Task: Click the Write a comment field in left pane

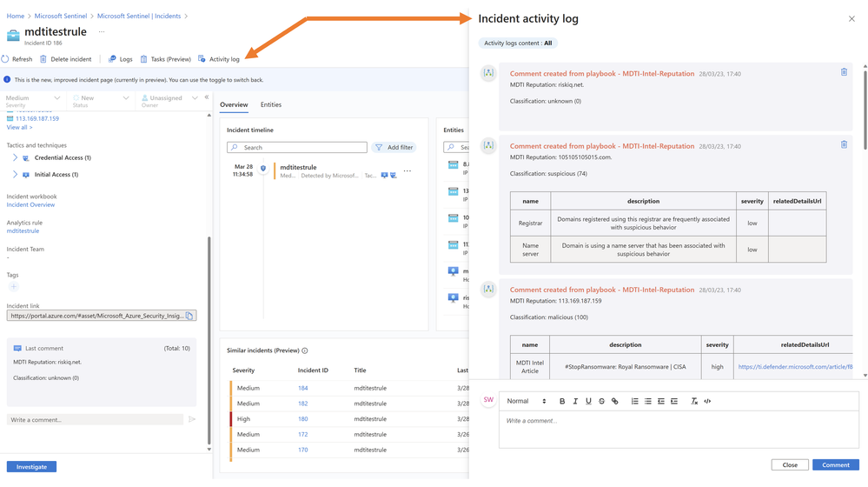Action: point(95,420)
